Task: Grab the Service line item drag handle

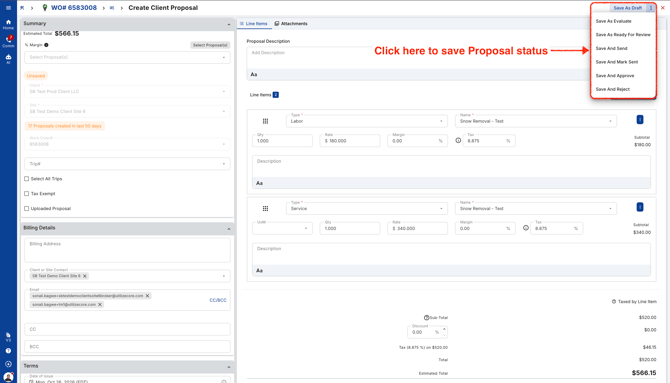Action: 265,209
